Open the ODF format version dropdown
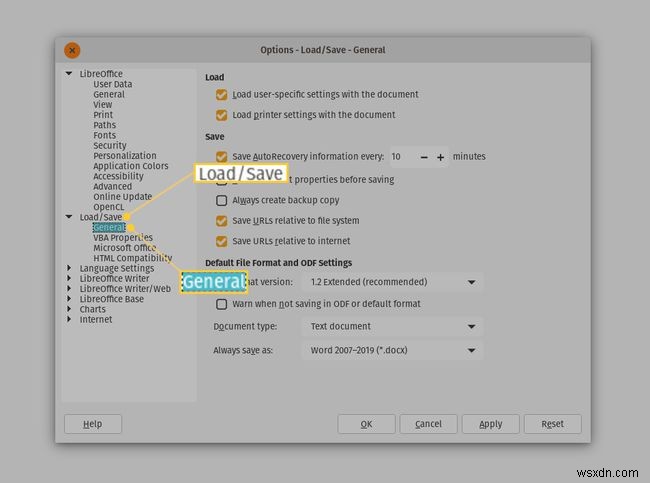 (x=393, y=282)
